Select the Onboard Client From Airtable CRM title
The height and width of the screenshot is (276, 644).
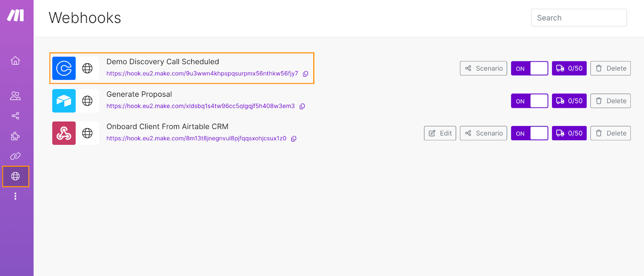click(x=167, y=127)
